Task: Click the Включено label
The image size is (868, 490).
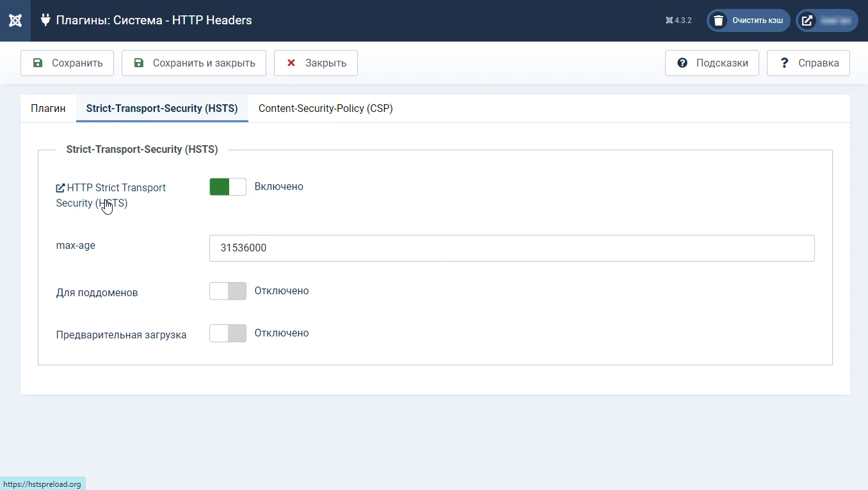Action: click(x=279, y=187)
